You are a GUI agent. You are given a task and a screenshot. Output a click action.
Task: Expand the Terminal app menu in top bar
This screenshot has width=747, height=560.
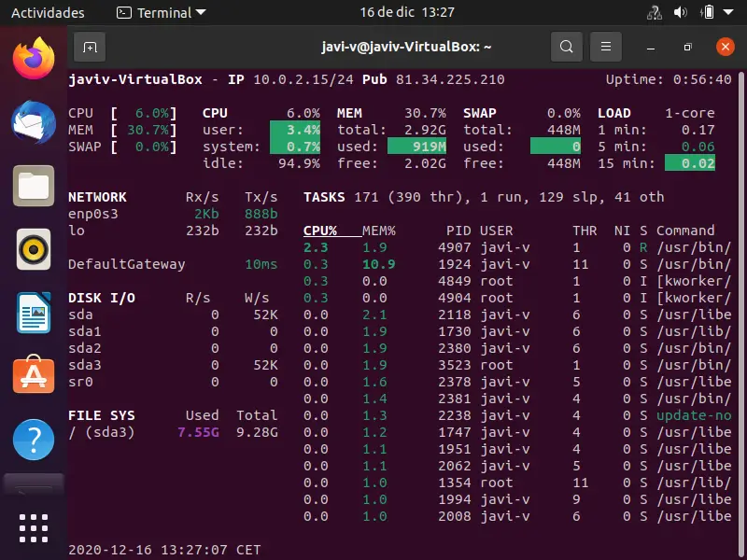161,13
